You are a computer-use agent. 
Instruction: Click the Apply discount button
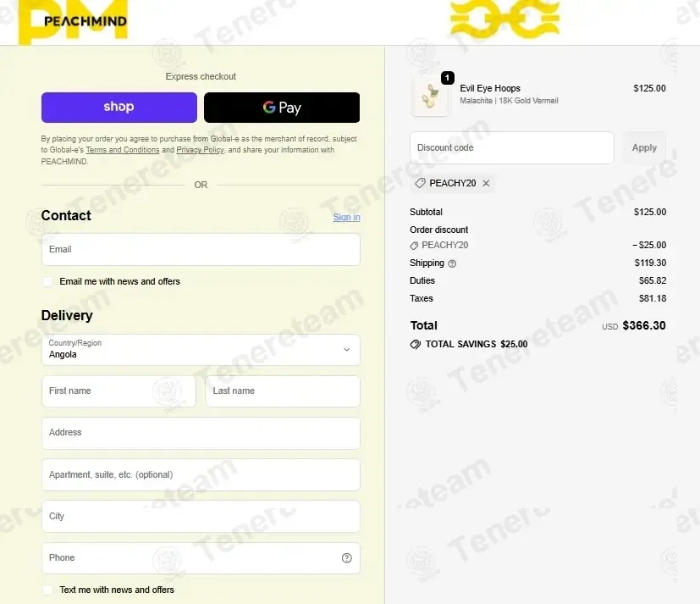[644, 147]
